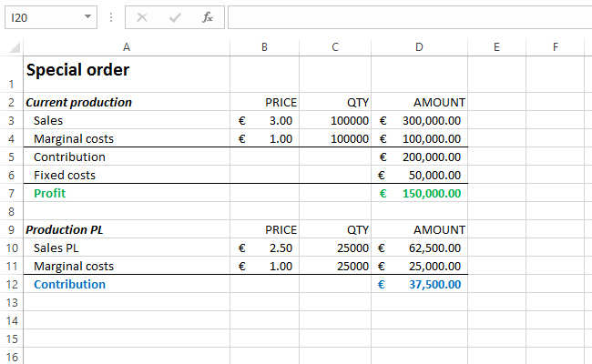Viewport: 592px width, 364px height.
Task: Select column A header
Action: pos(127,46)
